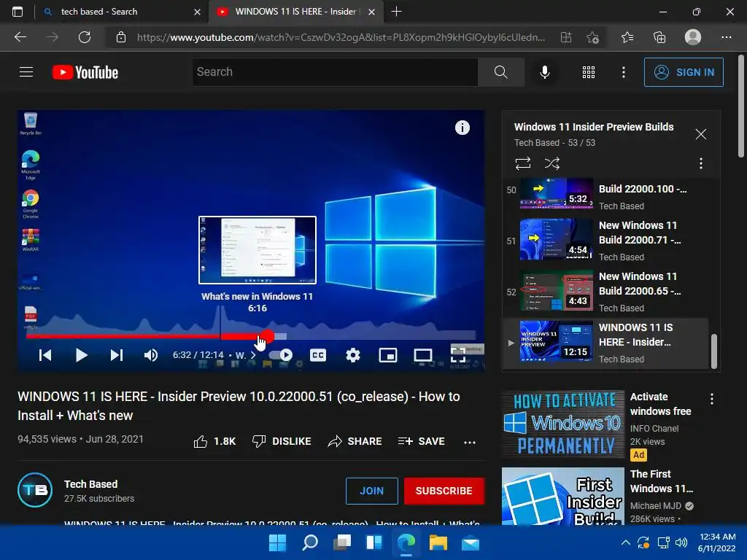
Task: Play the paused video
Action: coord(82,355)
